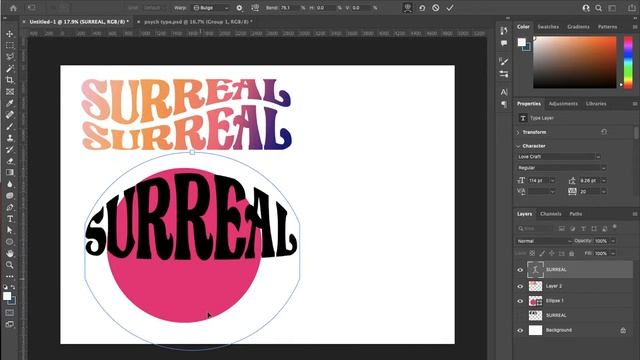This screenshot has height=360, width=640.
Task: Switch to the Paths tab
Action: [576, 214]
